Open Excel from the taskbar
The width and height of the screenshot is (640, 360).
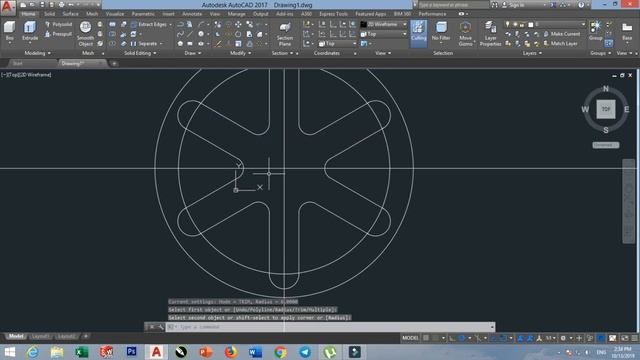click(x=82, y=352)
